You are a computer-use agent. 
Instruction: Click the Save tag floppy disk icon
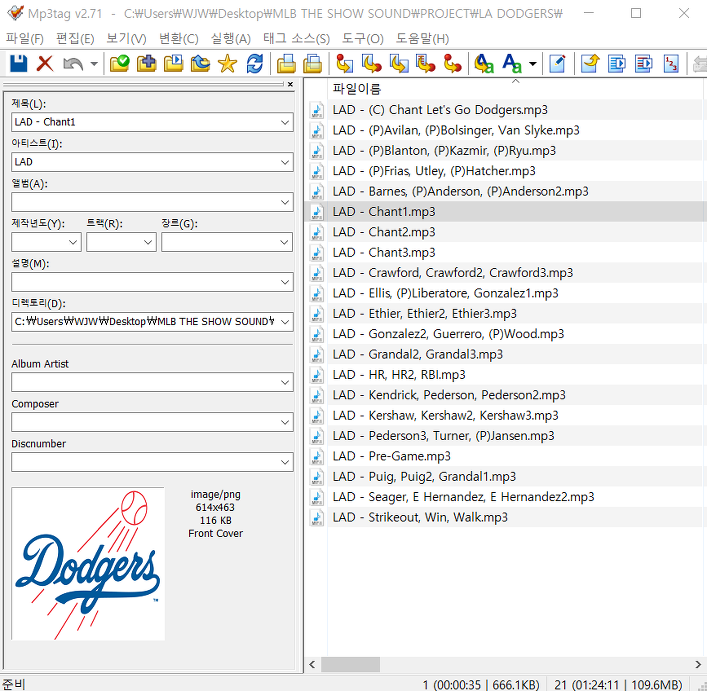(18, 64)
